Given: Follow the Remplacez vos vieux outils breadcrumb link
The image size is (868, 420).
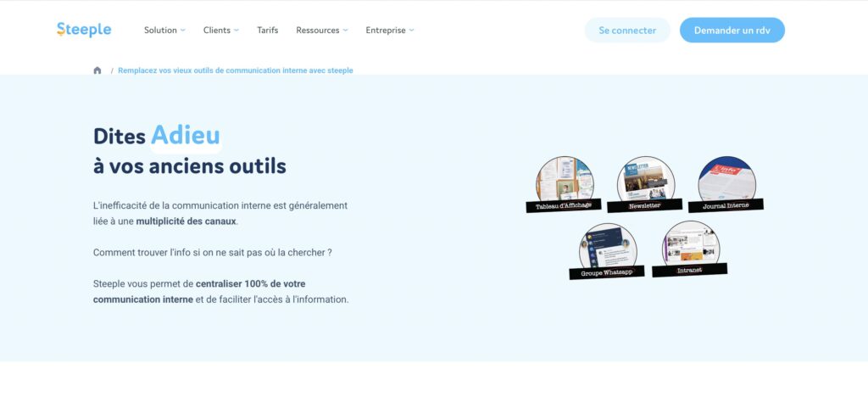Looking at the screenshot, I should point(236,70).
